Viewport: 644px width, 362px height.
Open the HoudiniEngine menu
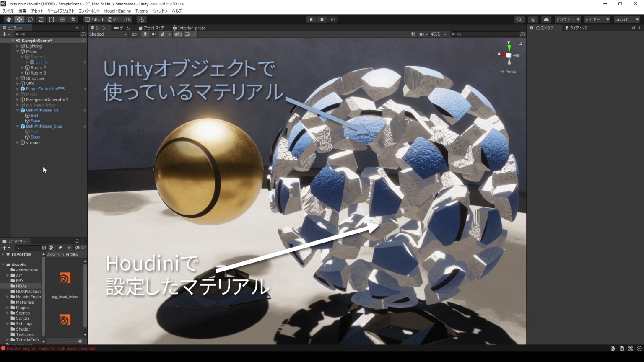pos(118,11)
